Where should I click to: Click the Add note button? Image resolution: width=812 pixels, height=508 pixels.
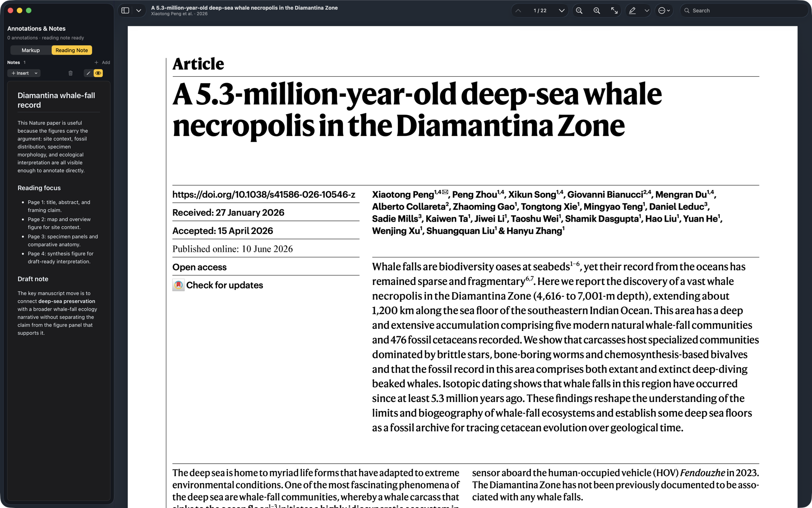pyautogui.click(x=102, y=62)
